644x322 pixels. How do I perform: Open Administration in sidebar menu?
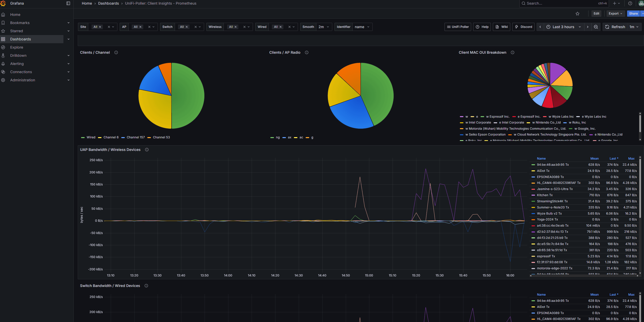coord(23,80)
